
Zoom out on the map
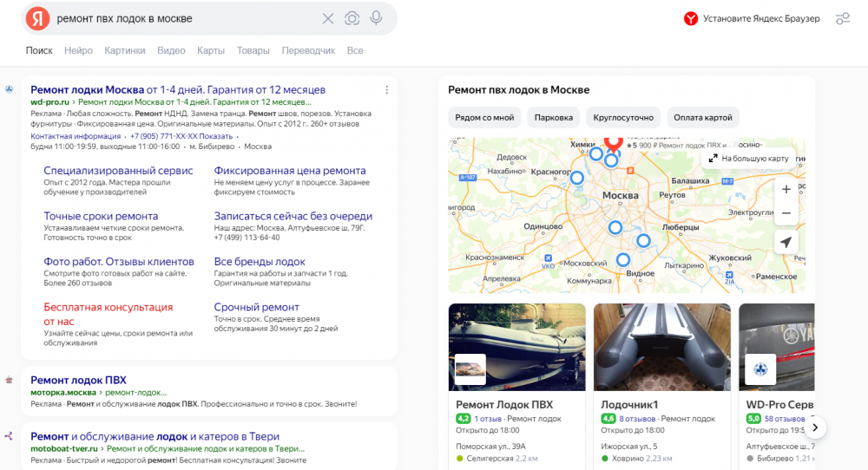[786, 212]
